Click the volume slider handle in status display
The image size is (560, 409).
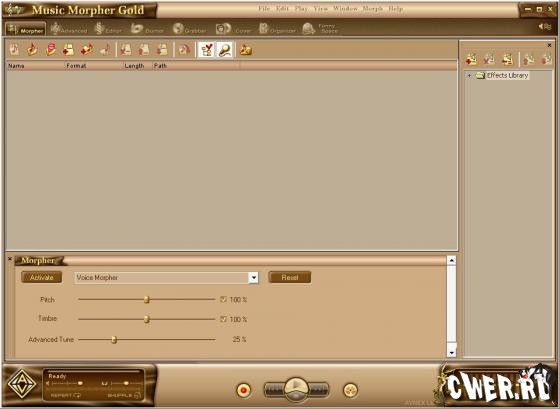80,383
